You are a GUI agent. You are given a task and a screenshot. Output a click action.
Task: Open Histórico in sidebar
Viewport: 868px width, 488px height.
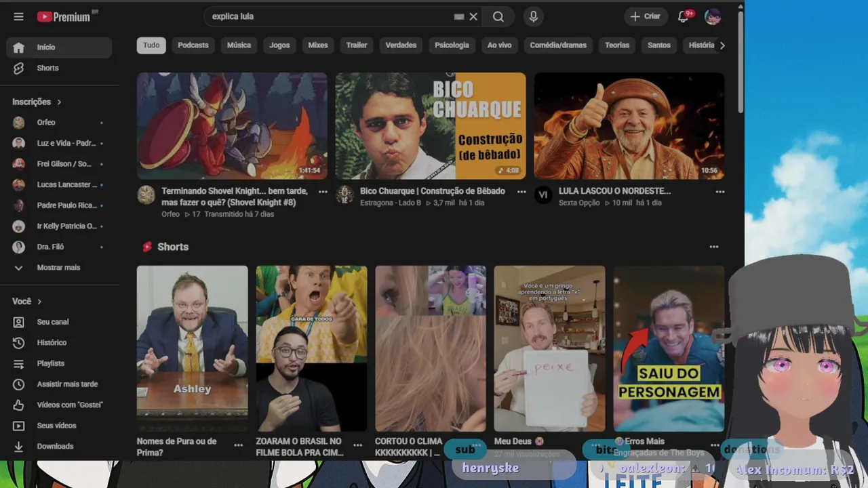pyautogui.click(x=59, y=342)
